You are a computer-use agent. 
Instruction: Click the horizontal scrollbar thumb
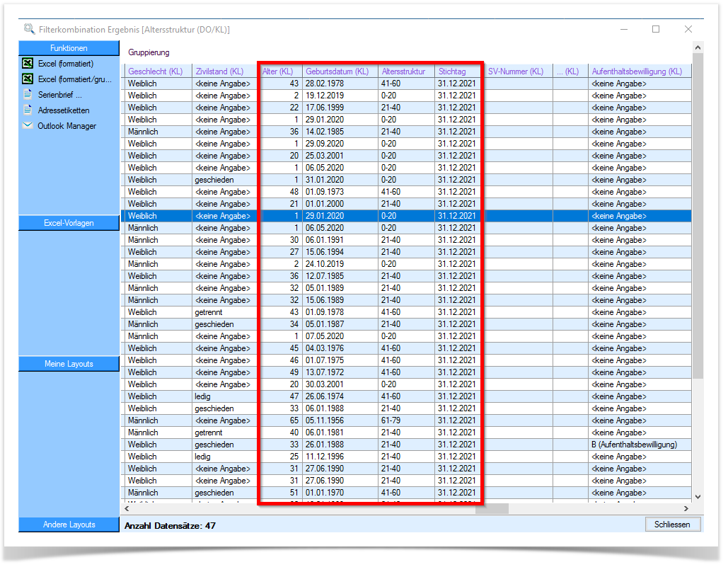(x=492, y=508)
